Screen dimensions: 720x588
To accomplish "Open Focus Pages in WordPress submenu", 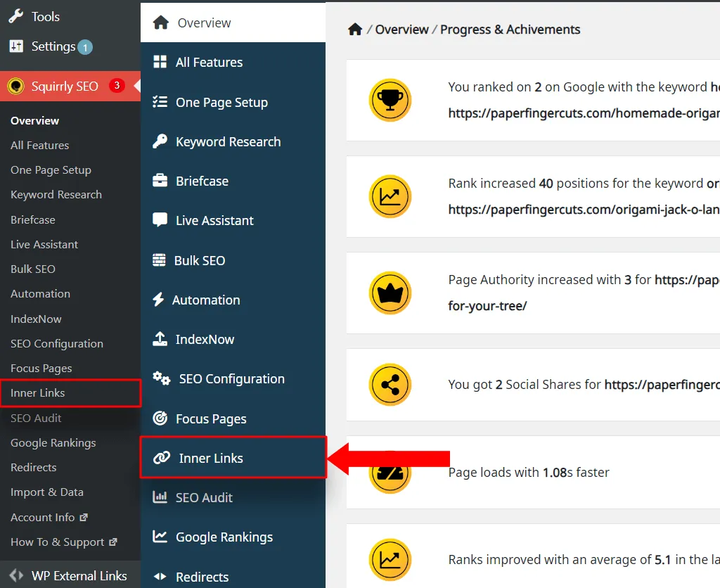I will tap(41, 369).
